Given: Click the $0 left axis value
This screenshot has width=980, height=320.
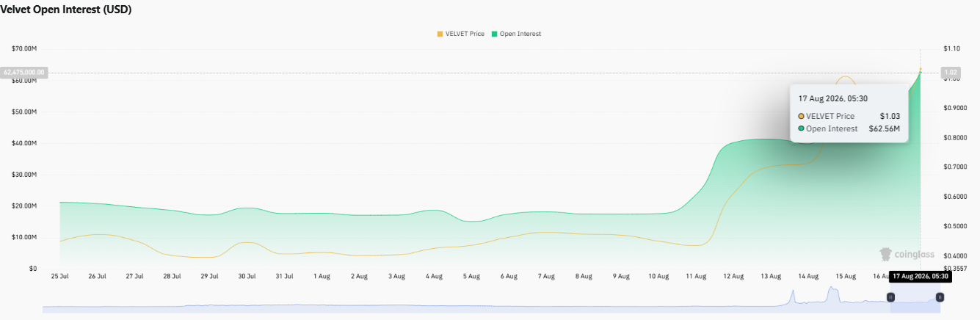Looking at the screenshot, I should pyautogui.click(x=32, y=269).
